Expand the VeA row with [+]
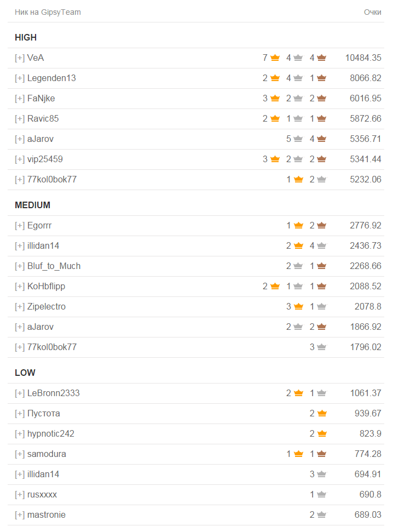Screen dimensions: 393x532 20,58
